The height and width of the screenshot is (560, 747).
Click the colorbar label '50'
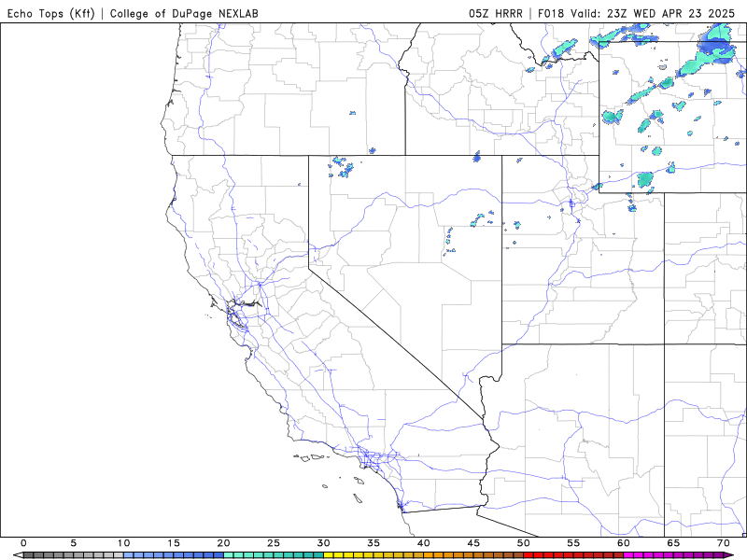(524, 543)
